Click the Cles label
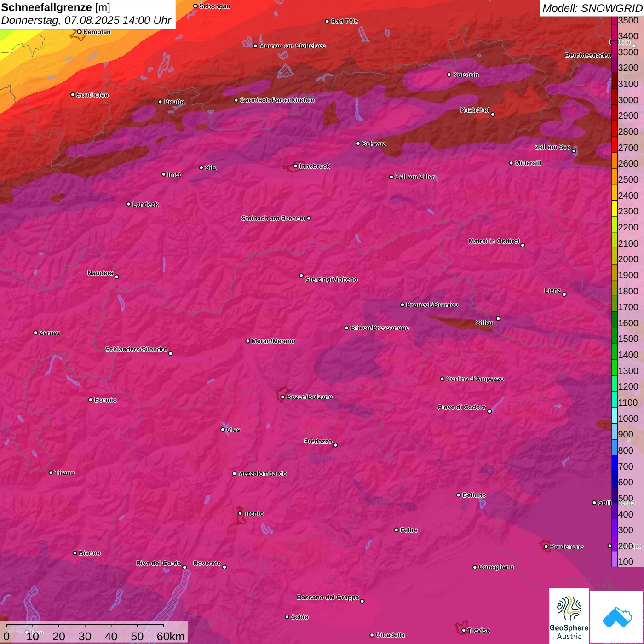644x644 pixels. tap(233, 430)
